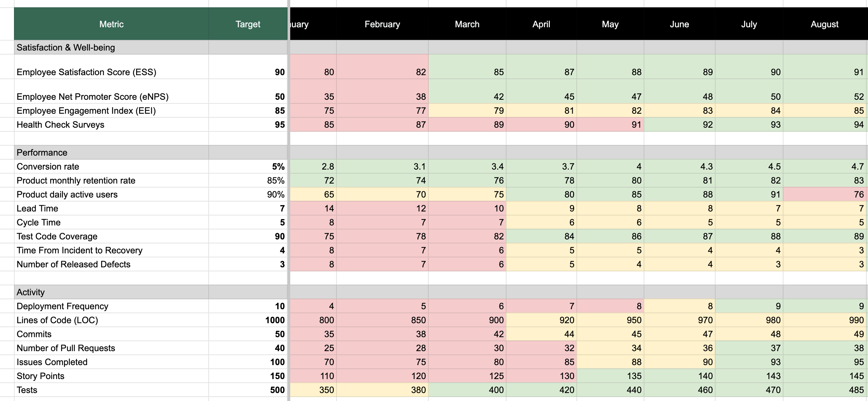Select Lead Time February value 12
Viewport: 868px width, 401px height.
point(382,208)
